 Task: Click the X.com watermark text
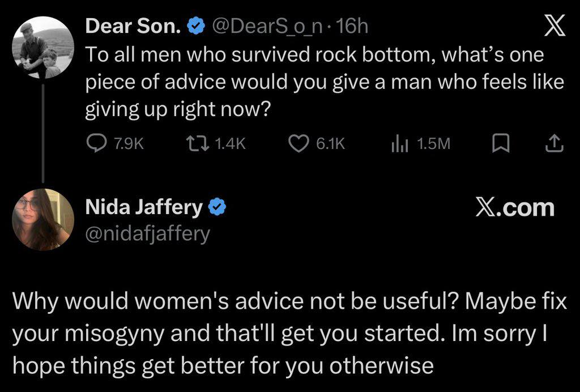pos(514,208)
